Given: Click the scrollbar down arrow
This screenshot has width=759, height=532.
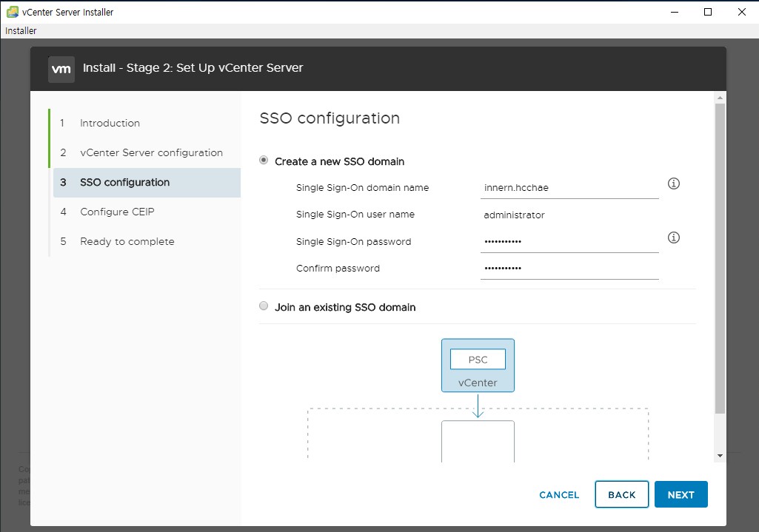Looking at the screenshot, I should click(x=720, y=456).
